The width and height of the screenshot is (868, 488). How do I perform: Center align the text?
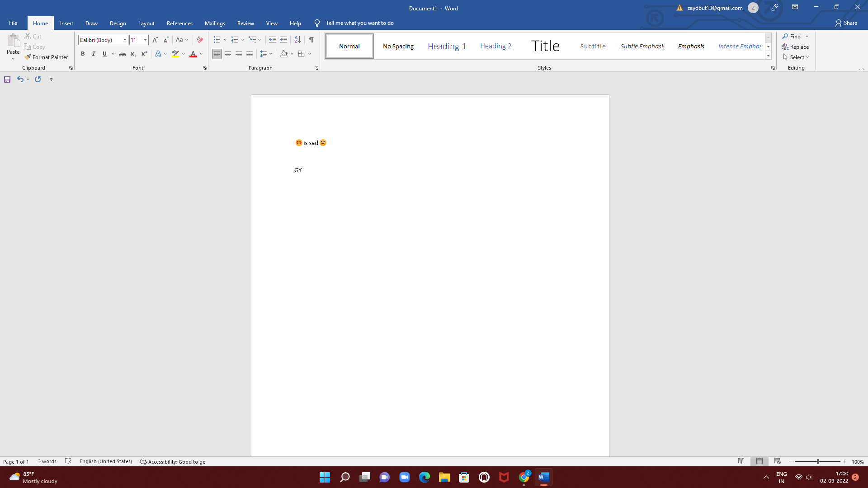tap(228, 54)
